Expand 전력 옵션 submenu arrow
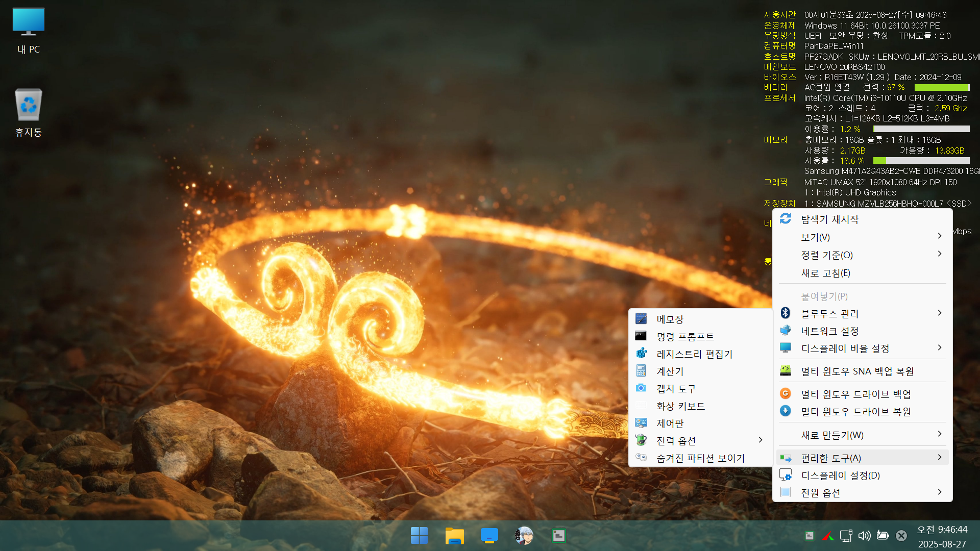The width and height of the screenshot is (980, 551). coord(760,440)
